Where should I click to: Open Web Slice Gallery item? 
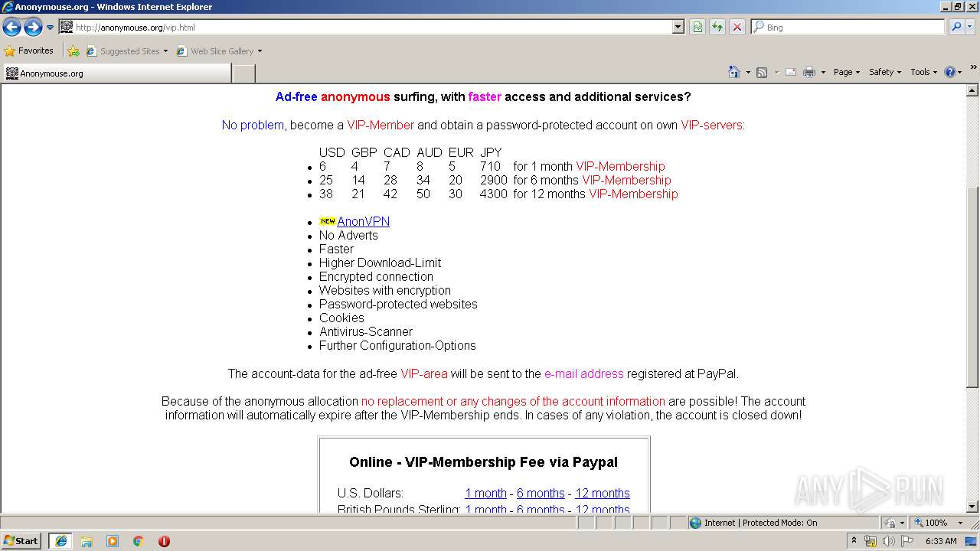(x=215, y=51)
